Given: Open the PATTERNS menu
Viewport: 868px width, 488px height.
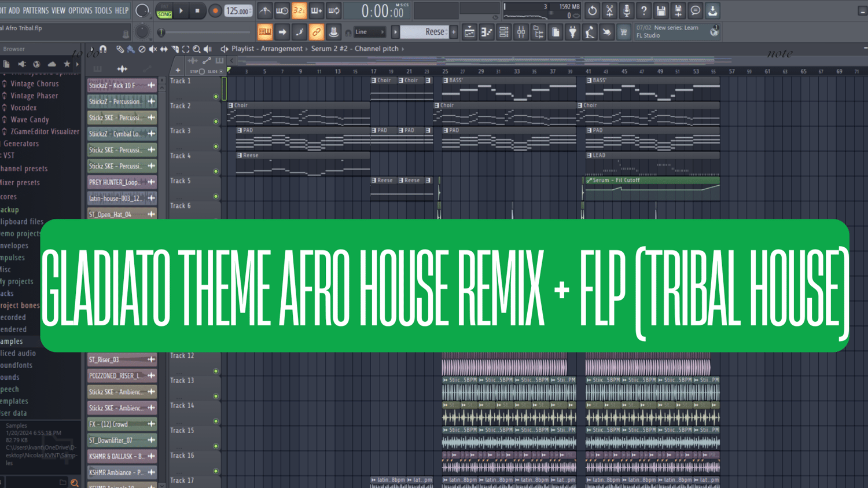Looking at the screenshot, I should 36,10.
